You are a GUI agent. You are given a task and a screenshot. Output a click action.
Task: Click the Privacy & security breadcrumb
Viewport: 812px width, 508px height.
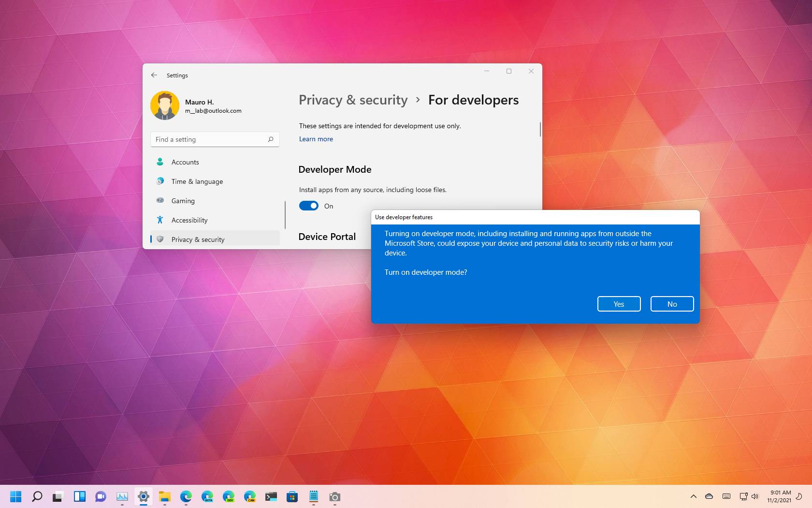tap(353, 100)
